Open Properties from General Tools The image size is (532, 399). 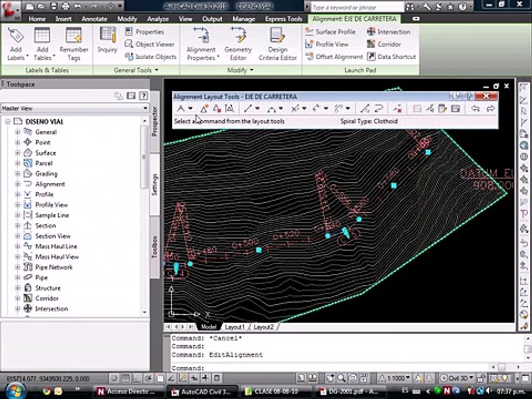pyautogui.click(x=145, y=32)
